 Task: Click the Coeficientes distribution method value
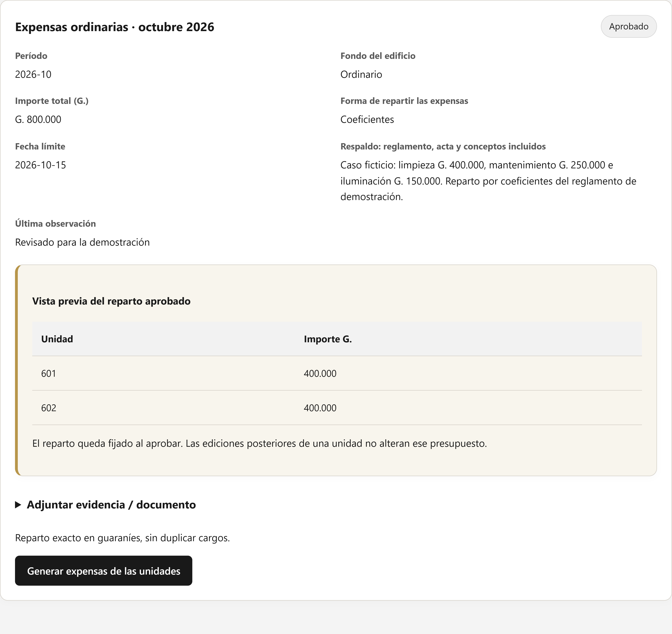pyautogui.click(x=367, y=119)
